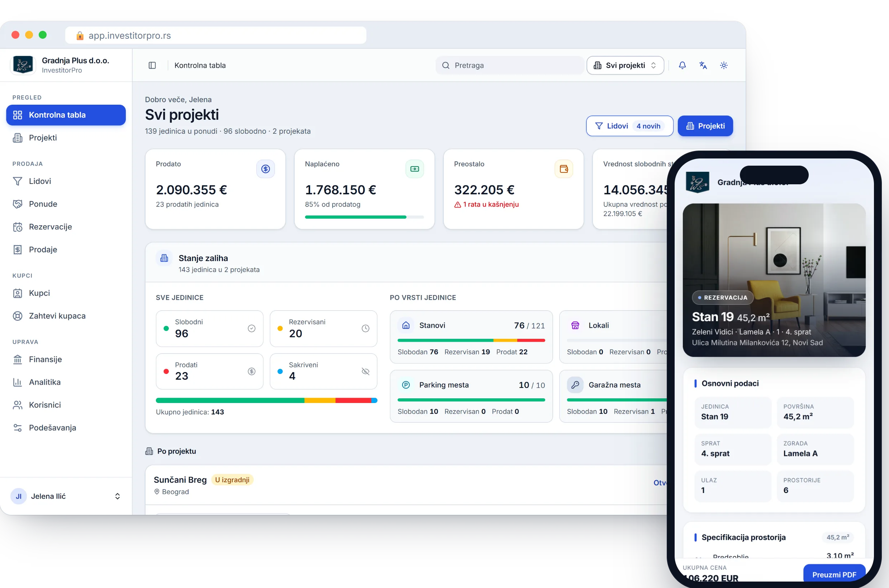Click the P icon in Parking mesta
The width and height of the screenshot is (889, 588).
pos(406,385)
